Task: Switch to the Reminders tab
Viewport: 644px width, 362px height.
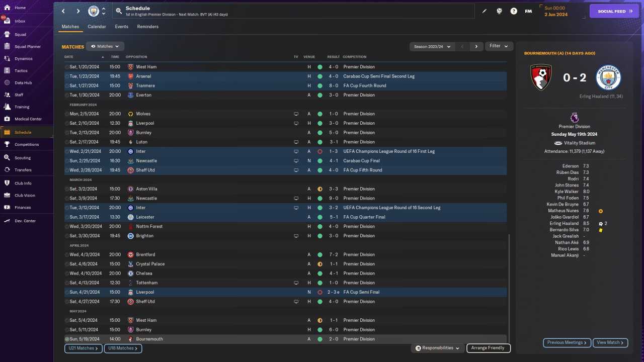Action: pos(148,27)
